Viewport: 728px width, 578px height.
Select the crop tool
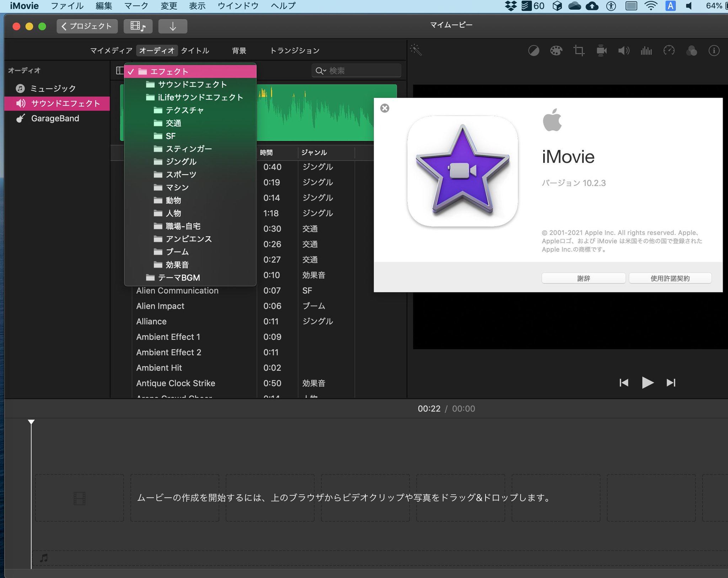[579, 51]
